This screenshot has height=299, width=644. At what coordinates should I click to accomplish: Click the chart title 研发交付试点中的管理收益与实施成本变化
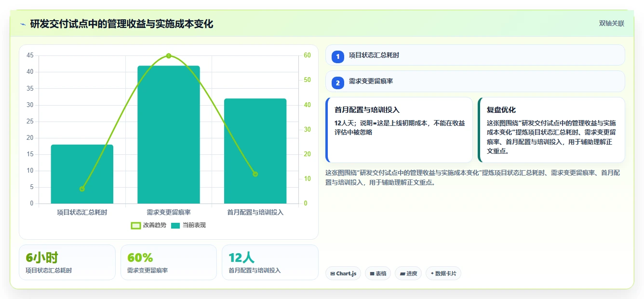tap(121, 24)
